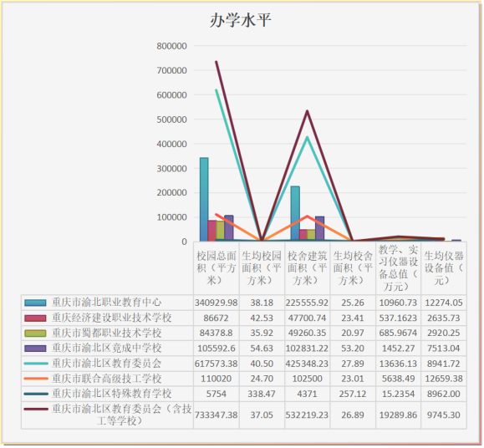Image resolution: width=484 pixels, height=448 pixels.
Task: Select the cyan line legend marker for 重庆市渝北区教育委员会
Action: (x=36, y=364)
